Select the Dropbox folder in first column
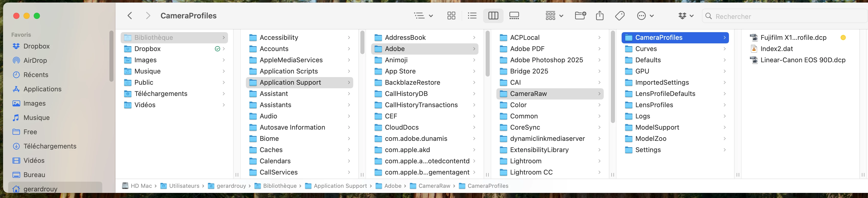Viewport: 868px width, 198px height. [x=174, y=49]
